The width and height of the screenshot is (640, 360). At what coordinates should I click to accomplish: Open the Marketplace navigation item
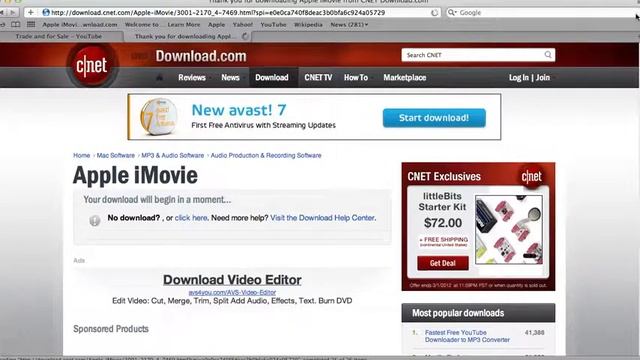(x=404, y=77)
